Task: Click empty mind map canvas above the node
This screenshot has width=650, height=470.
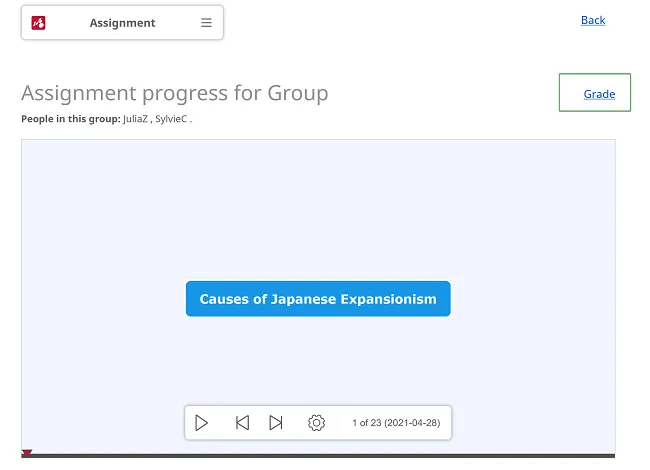Action: 318,207
